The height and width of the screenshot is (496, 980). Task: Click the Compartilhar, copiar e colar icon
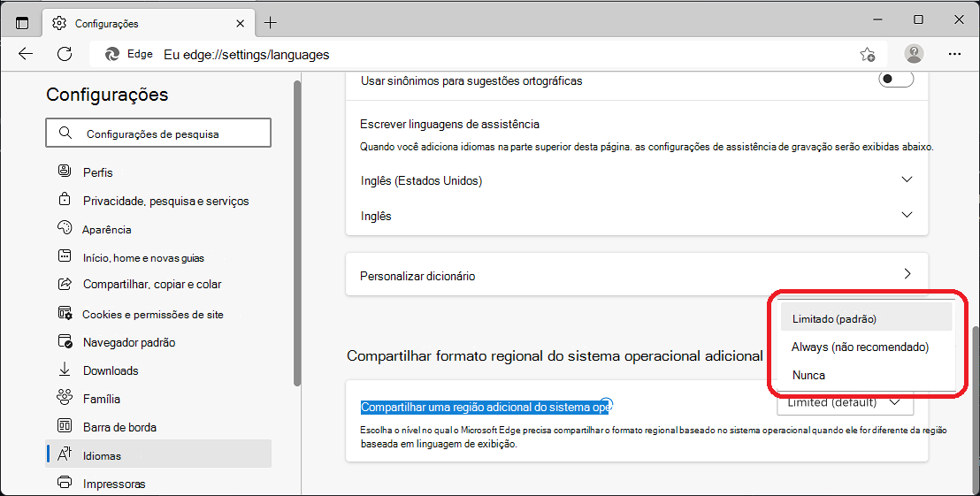[x=65, y=284]
